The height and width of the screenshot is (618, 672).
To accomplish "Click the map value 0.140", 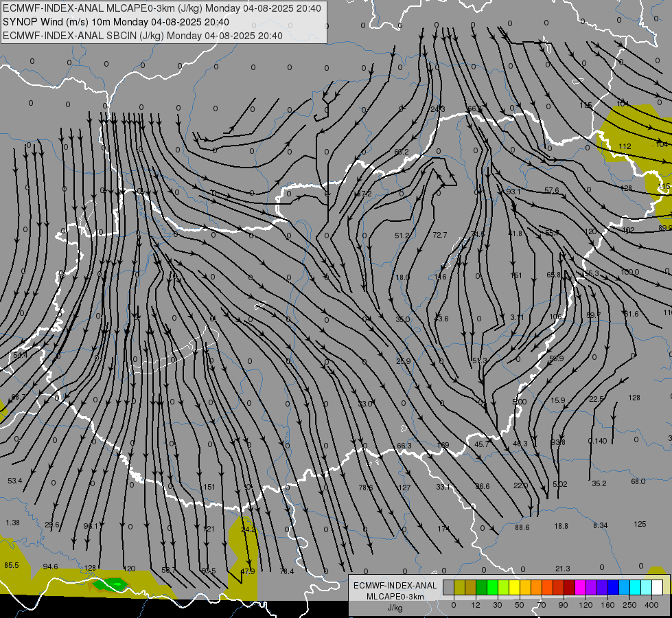I will coord(597,441).
